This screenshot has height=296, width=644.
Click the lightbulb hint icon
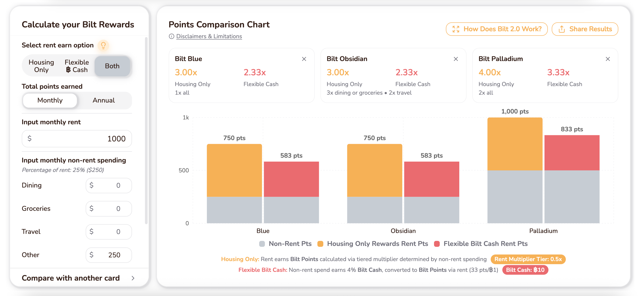[103, 45]
